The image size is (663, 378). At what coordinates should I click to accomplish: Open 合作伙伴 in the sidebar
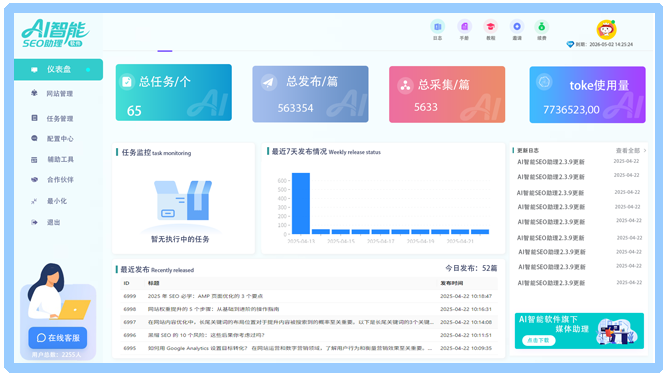click(x=60, y=180)
